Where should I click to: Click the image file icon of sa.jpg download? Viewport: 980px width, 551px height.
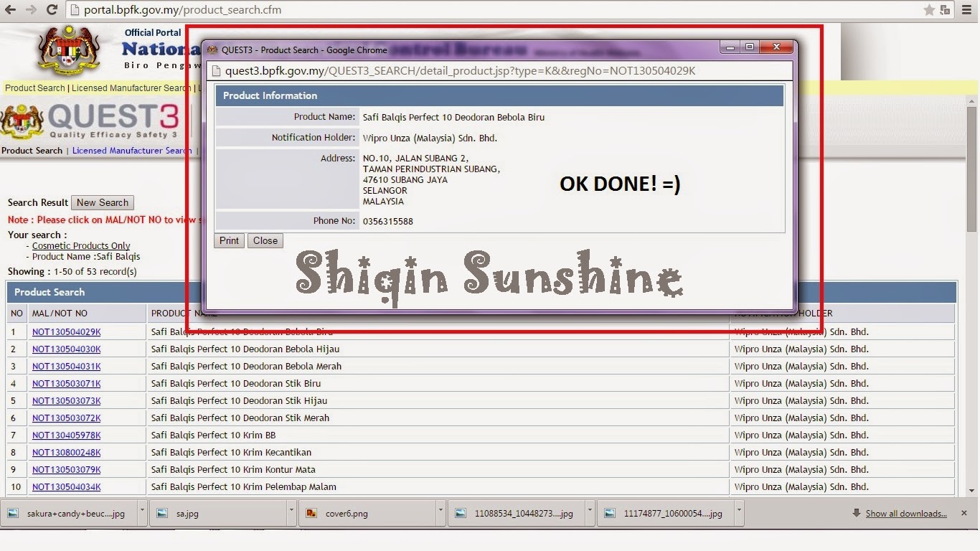162,514
